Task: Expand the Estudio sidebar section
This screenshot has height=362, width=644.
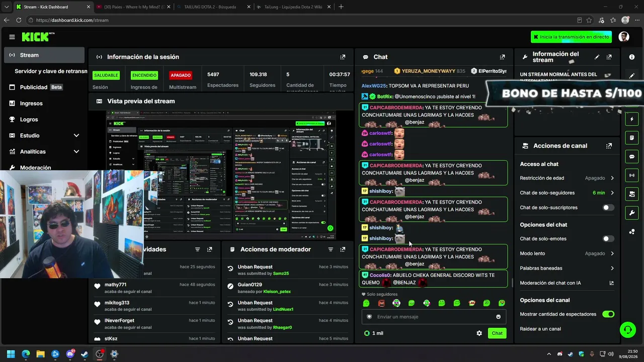Action: [x=76, y=135]
